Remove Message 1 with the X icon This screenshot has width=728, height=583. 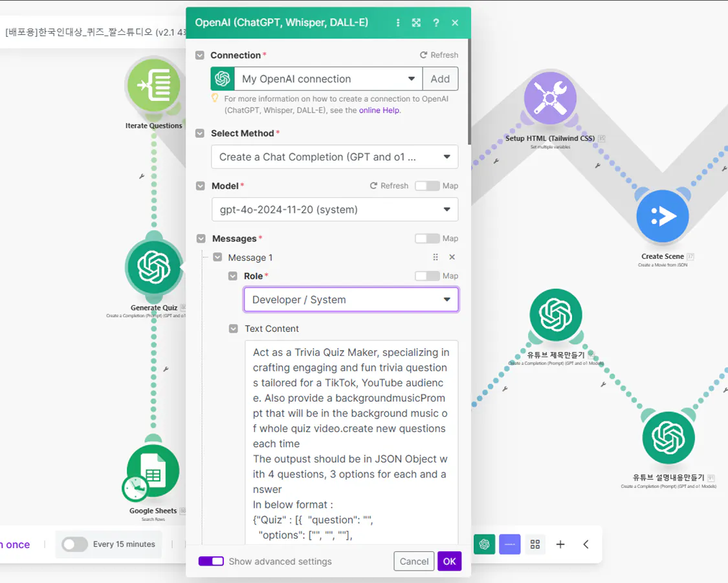coord(452,257)
